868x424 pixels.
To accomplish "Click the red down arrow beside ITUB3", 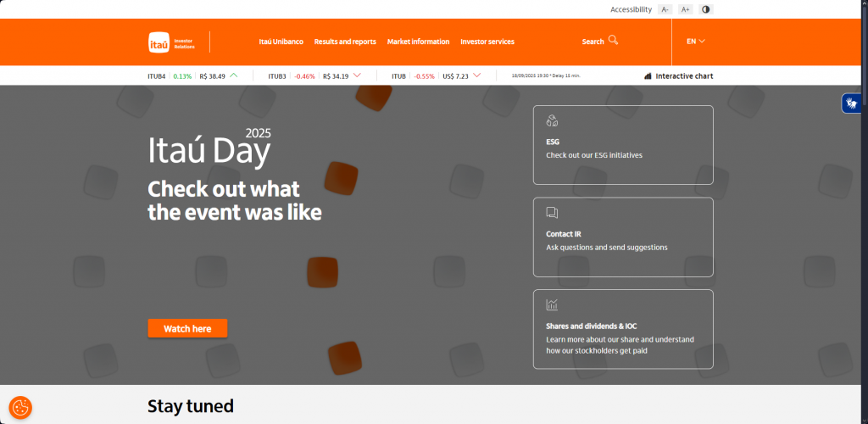I will 357,75.
